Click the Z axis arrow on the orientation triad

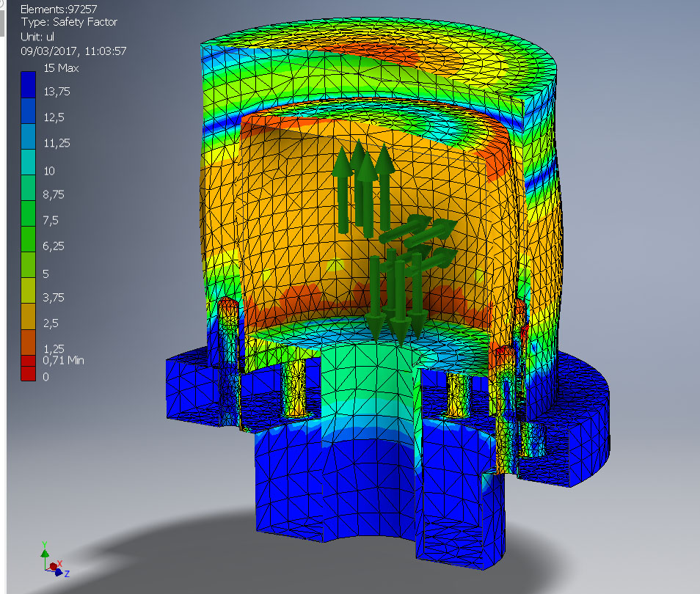59,572
